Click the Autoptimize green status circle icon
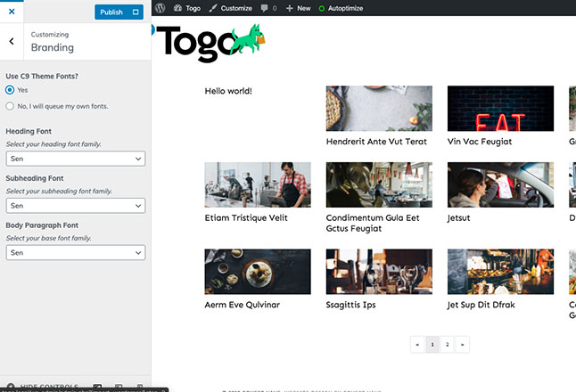 click(322, 8)
